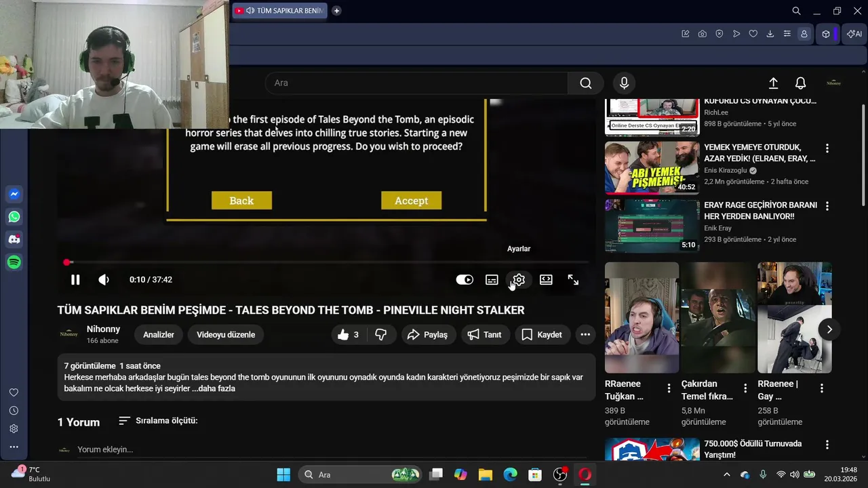Image resolution: width=868 pixels, height=488 pixels.
Task: Start voice search with microphone icon
Action: pos(624,83)
